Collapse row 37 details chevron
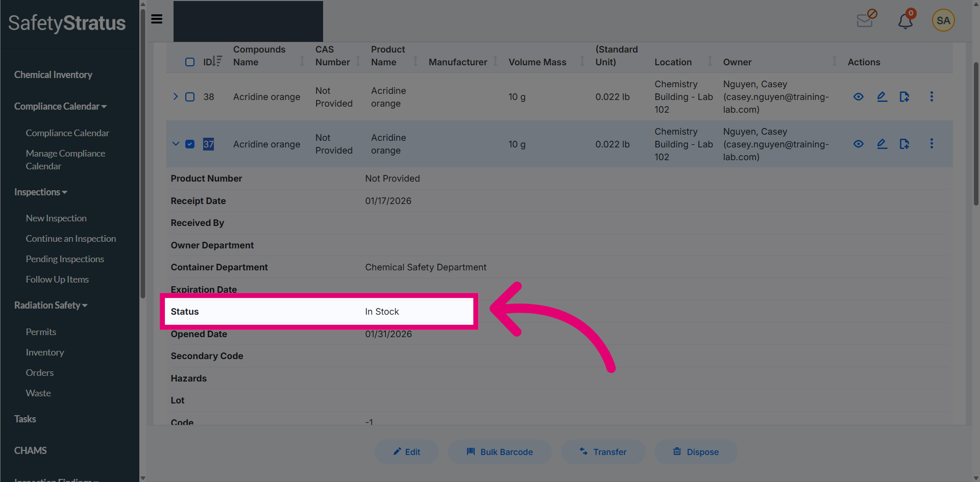 (x=176, y=144)
